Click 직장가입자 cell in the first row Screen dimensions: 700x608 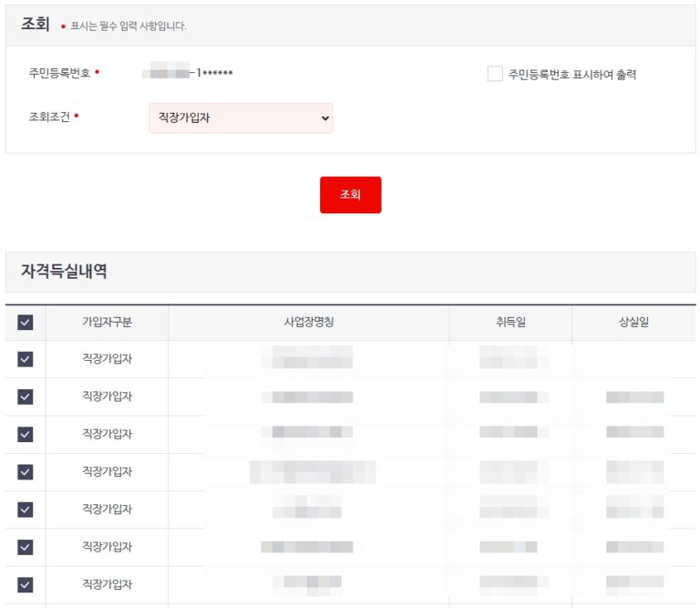pos(107,359)
